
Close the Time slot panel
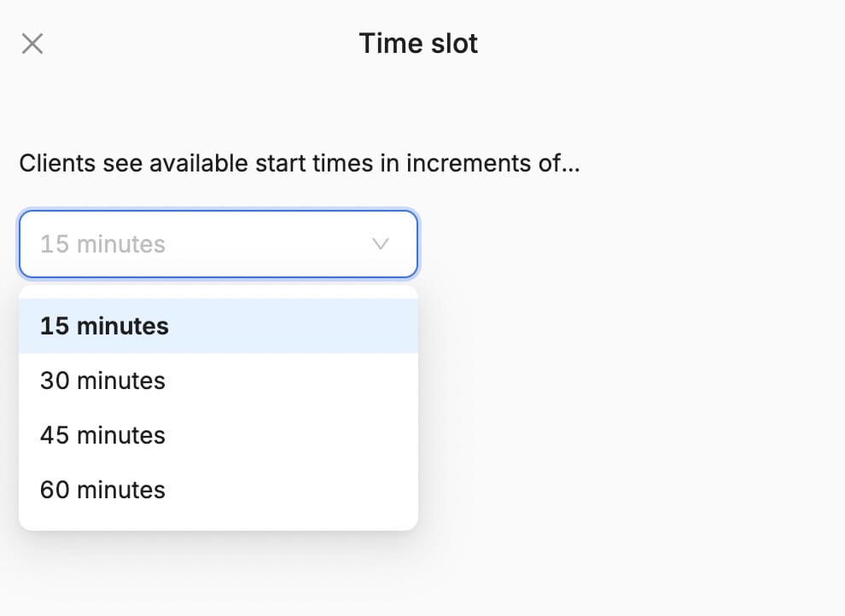pyautogui.click(x=32, y=44)
